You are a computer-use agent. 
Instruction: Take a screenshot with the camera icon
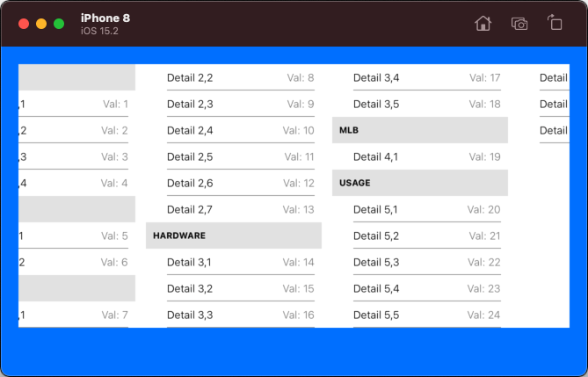[x=519, y=24]
